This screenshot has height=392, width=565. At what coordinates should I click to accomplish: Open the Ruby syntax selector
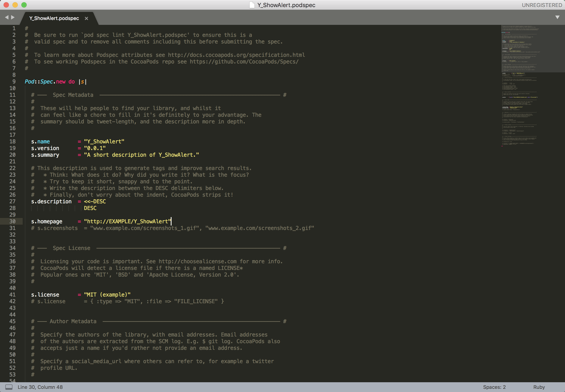pos(539,387)
